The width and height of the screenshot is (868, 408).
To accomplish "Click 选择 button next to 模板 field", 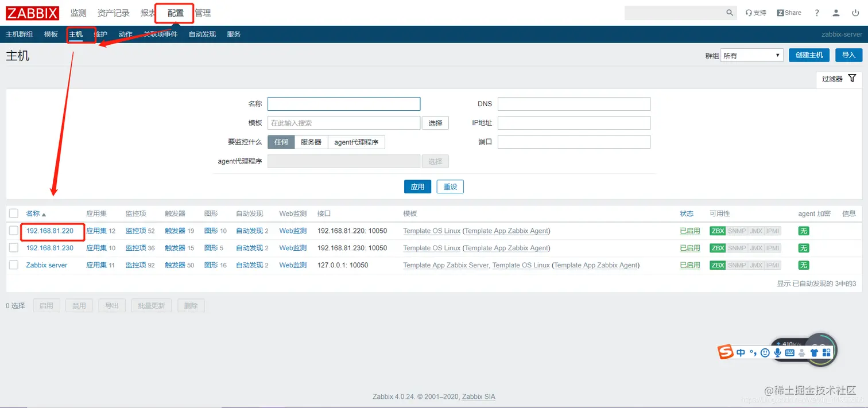I will tap(436, 123).
